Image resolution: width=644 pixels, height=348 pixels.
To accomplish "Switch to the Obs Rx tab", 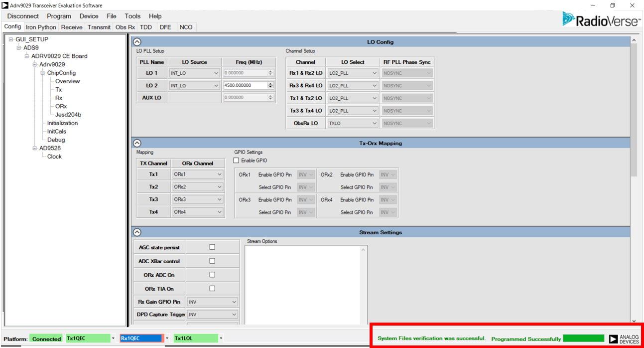I will pyautogui.click(x=125, y=27).
